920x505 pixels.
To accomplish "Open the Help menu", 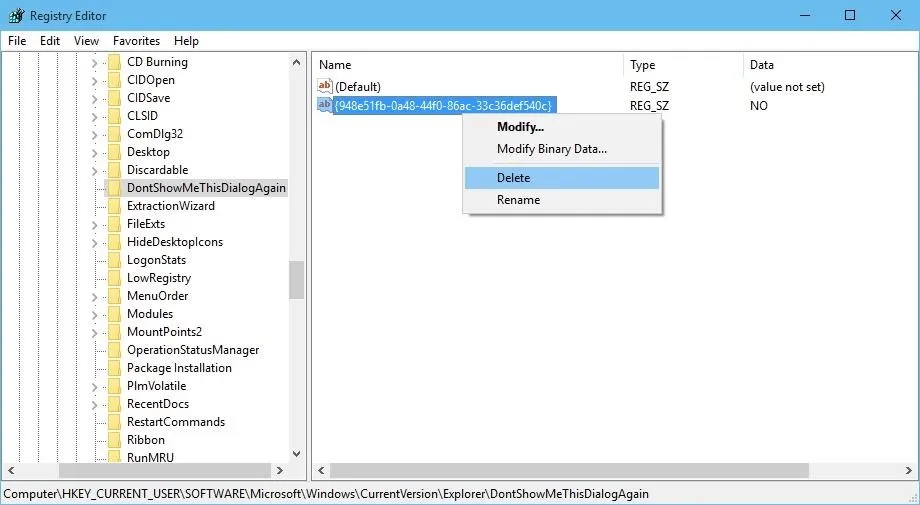I will click(x=186, y=40).
